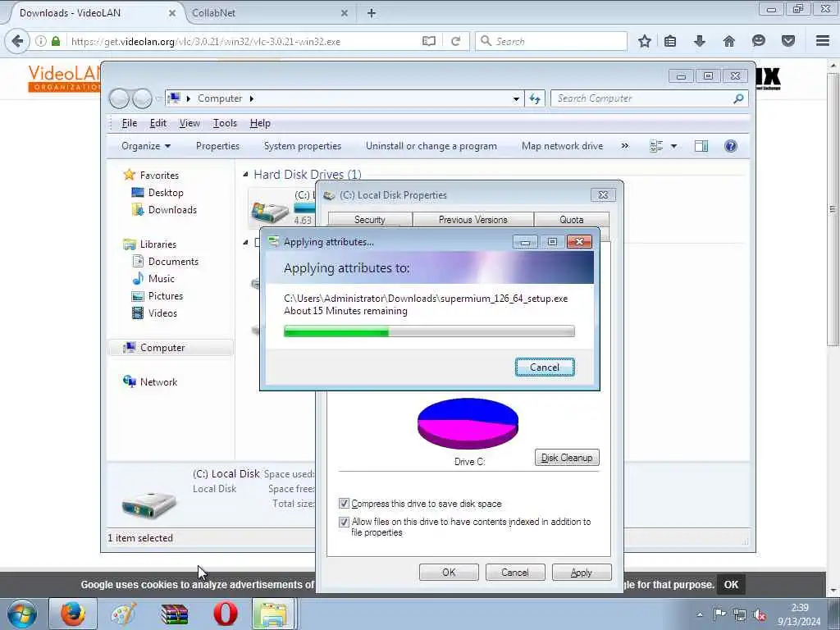
Task: Open the Windows Start orb
Action: click(x=22, y=614)
